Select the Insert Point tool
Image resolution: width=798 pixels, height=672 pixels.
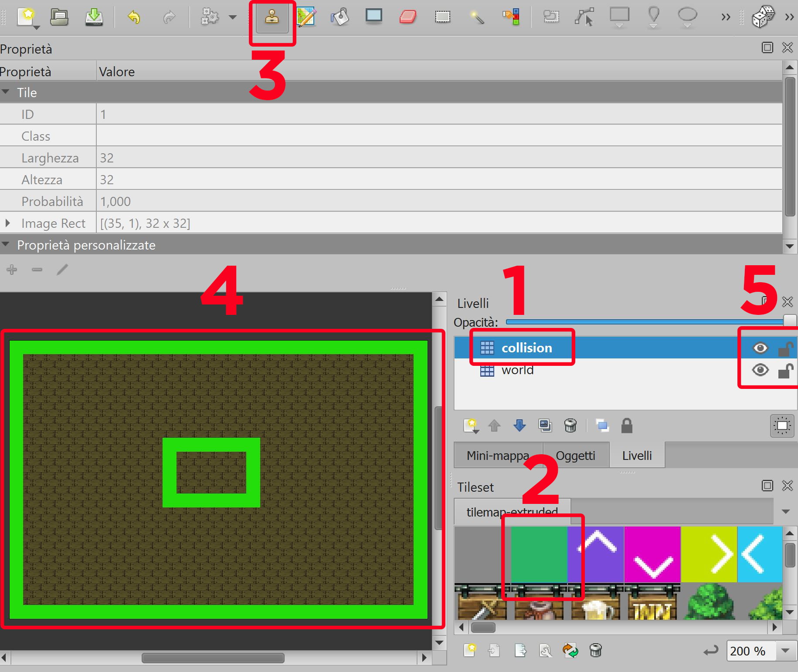pyautogui.click(x=653, y=17)
